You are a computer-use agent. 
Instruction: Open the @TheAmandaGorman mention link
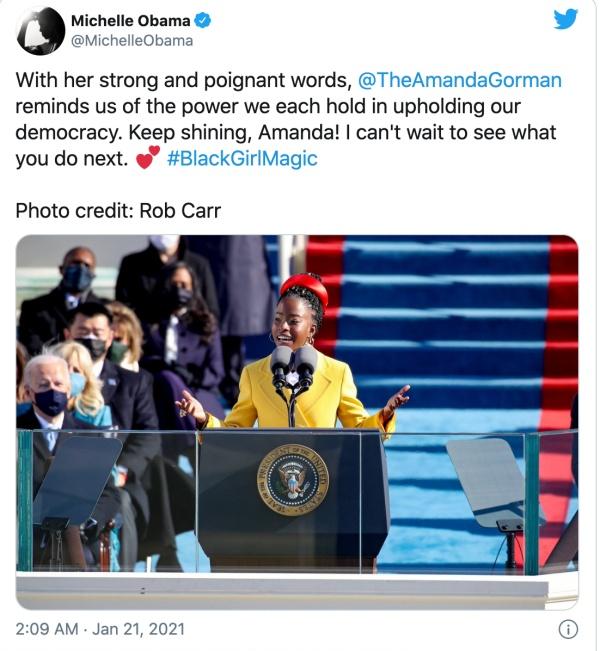[459, 80]
